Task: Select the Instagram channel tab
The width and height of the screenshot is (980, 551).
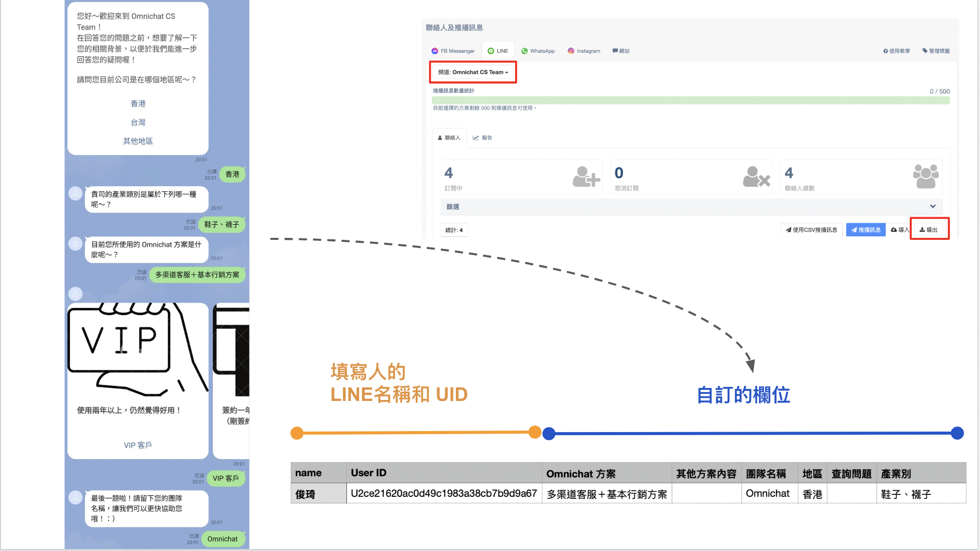Action: click(584, 51)
